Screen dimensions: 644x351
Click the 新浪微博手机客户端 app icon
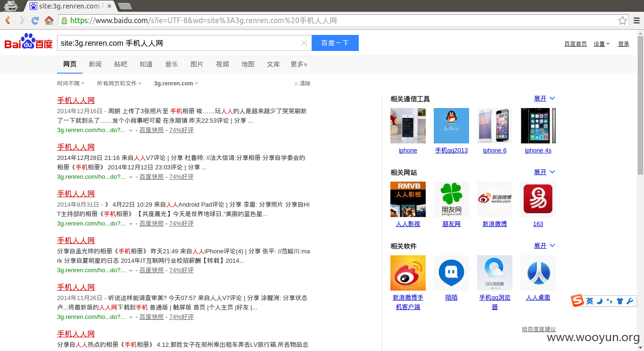click(x=408, y=273)
